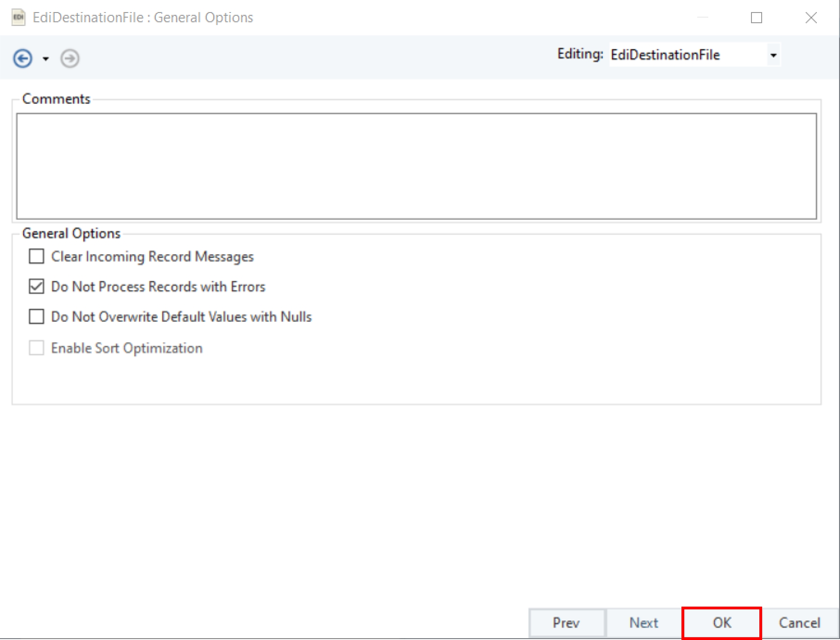Confirm settings with the OK button
Image resolution: width=840 pixels, height=640 pixels.
tap(722, 622)
